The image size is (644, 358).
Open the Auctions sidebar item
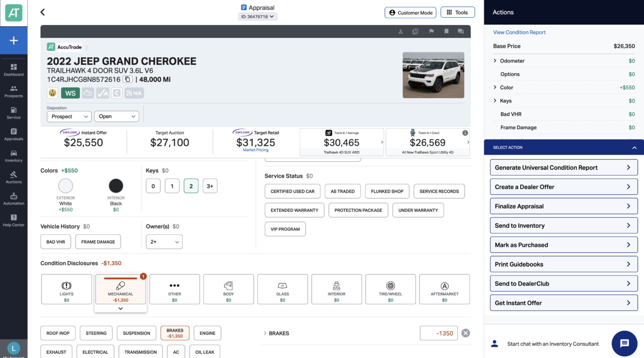14,177
